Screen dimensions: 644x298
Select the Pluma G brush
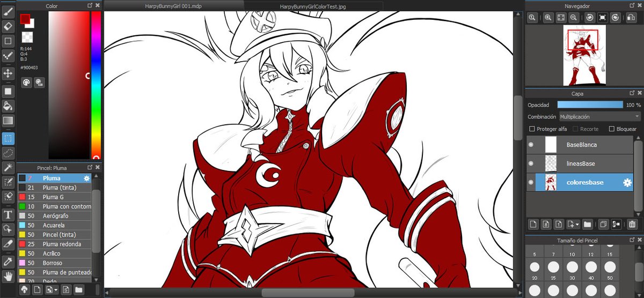54,197
